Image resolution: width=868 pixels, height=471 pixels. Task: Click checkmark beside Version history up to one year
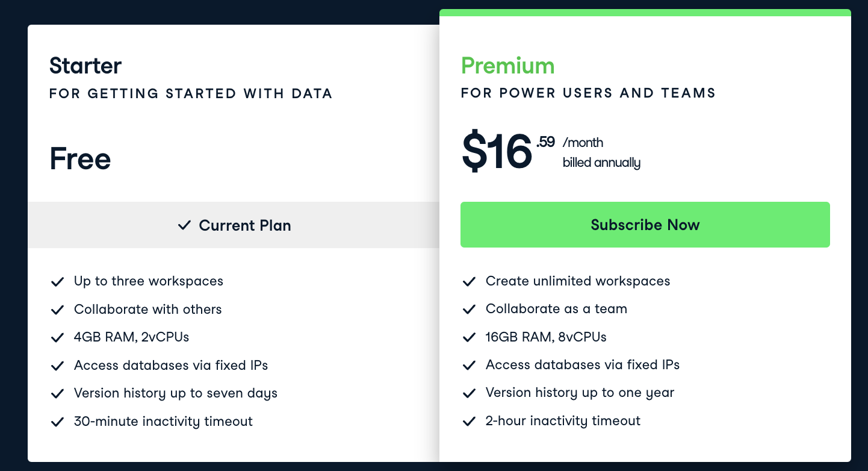[x=469, y=393]
